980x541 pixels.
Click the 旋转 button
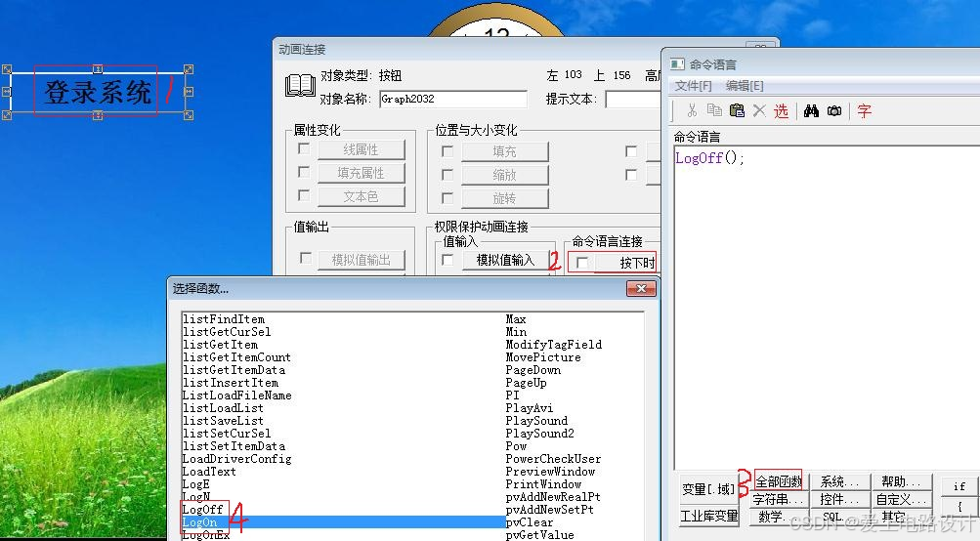point(505,198)
